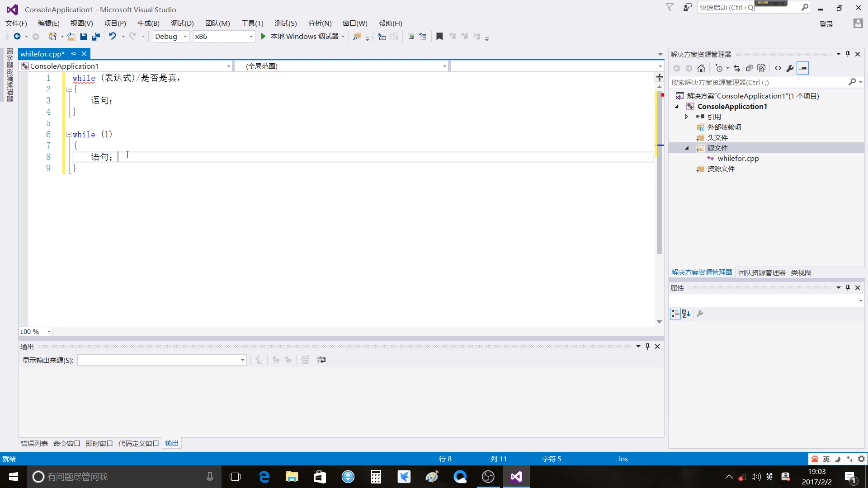Click View Code angle-brackets icon

click(778, 68)
